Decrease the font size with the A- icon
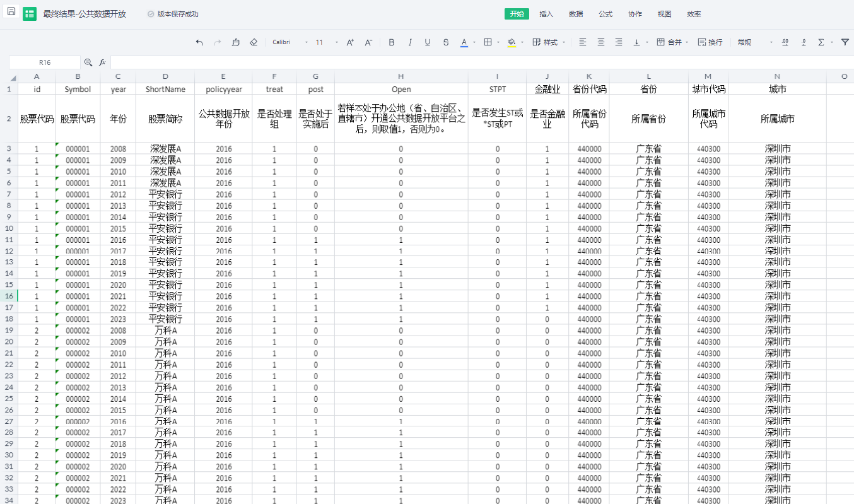Screen dimensions: 854x504 (x=369, y=42)
